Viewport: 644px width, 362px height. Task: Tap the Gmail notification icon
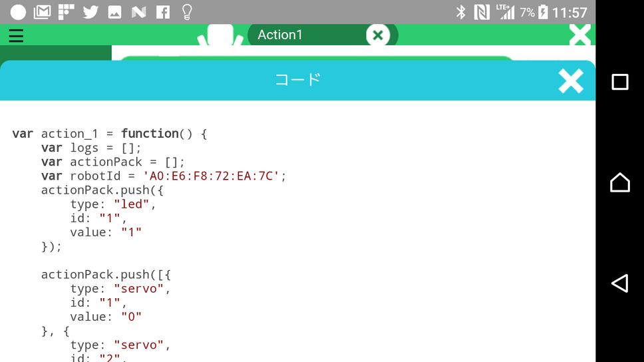(x=42, y=12)
